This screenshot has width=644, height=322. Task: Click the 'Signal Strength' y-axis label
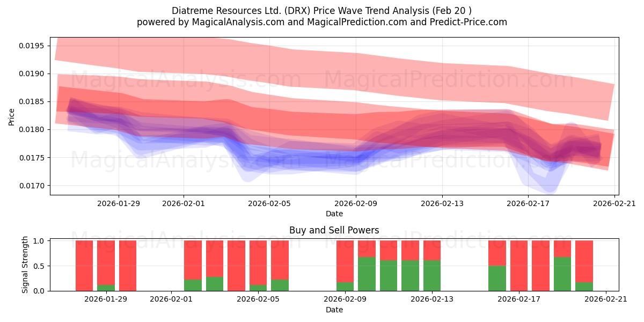[x=25, y=266]
